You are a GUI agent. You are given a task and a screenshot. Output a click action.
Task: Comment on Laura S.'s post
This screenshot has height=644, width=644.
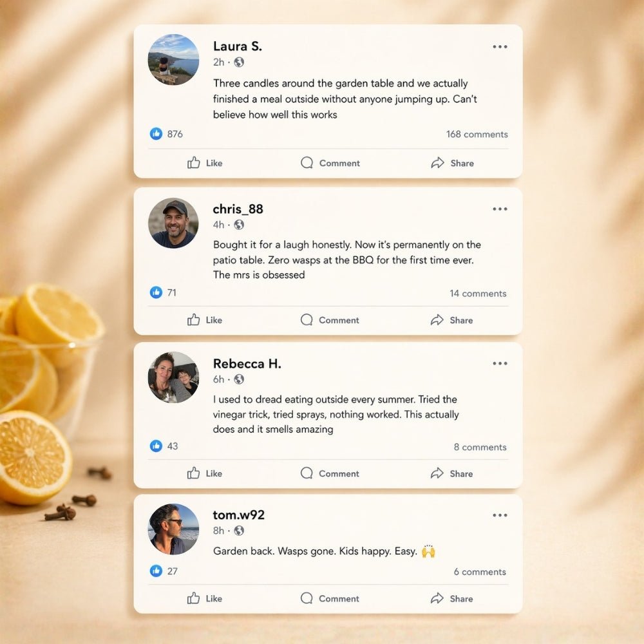click(x=330, y=163)
